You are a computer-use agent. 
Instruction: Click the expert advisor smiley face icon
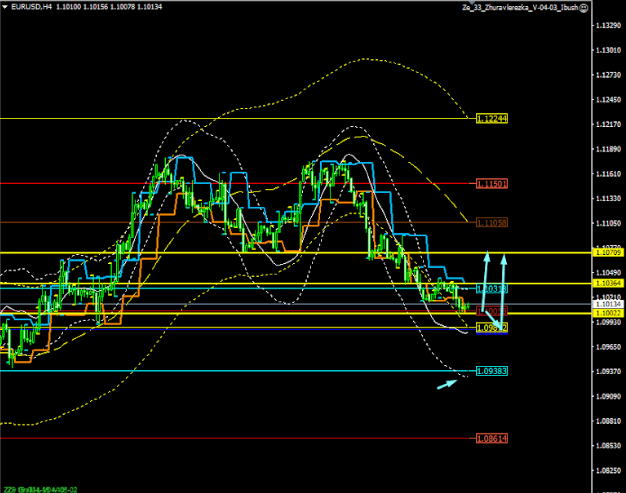[585, 6]
